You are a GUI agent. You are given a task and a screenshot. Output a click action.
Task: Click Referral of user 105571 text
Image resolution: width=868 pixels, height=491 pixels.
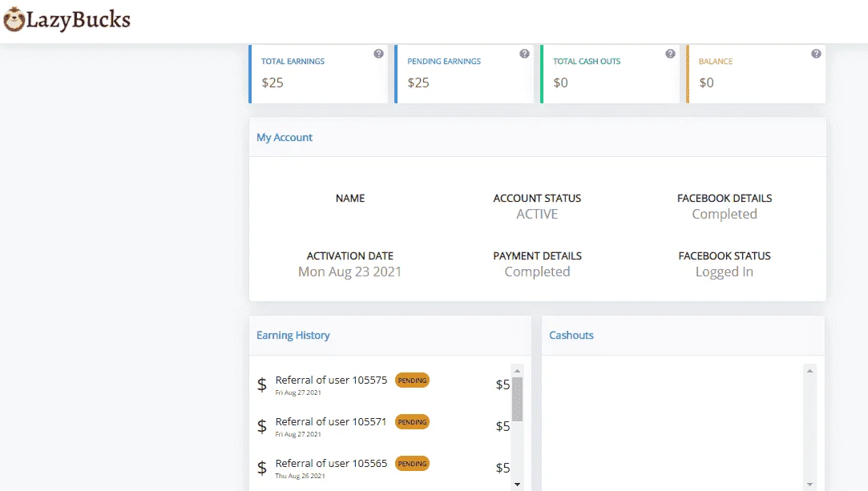click(331, 421)
